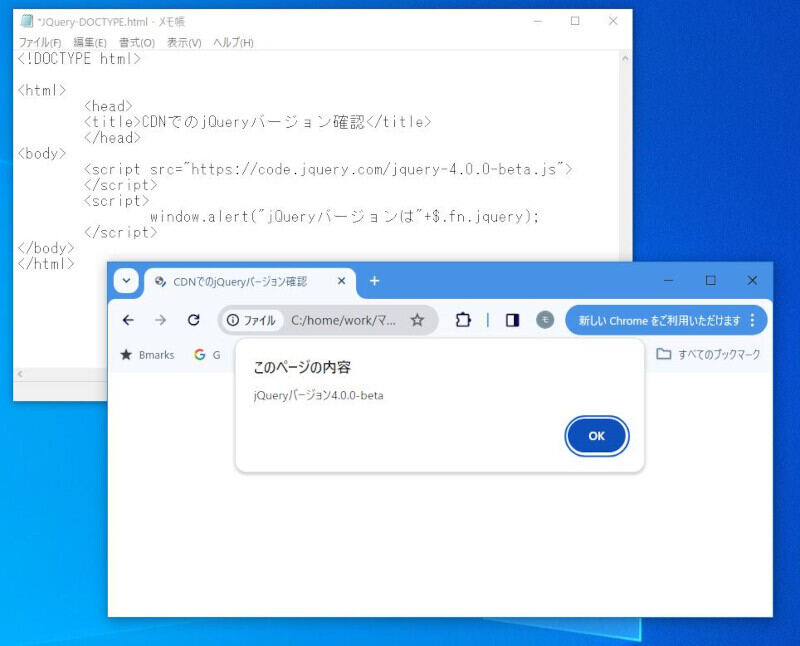Close the Chrome window

[x=752, y=280]
